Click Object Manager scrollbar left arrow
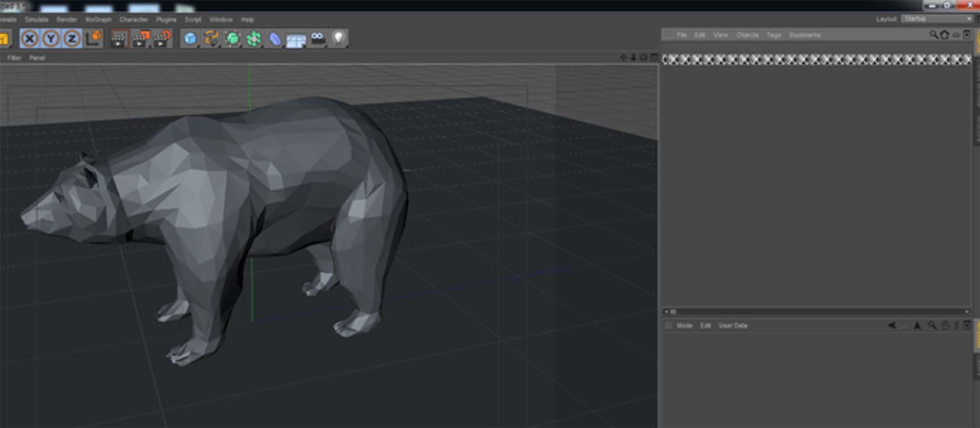 (x=666, y=312)
